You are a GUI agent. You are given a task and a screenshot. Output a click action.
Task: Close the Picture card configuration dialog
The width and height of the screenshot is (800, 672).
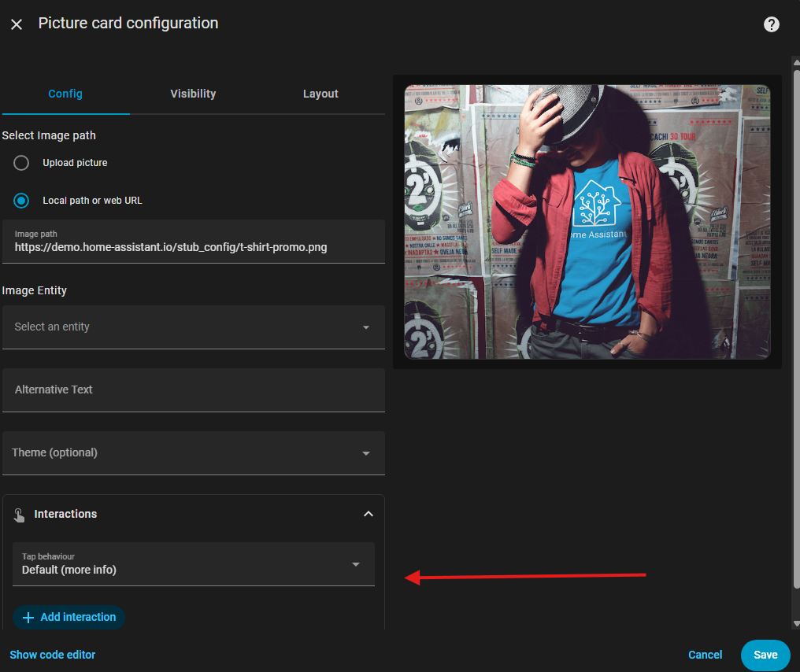click(17, 24)
